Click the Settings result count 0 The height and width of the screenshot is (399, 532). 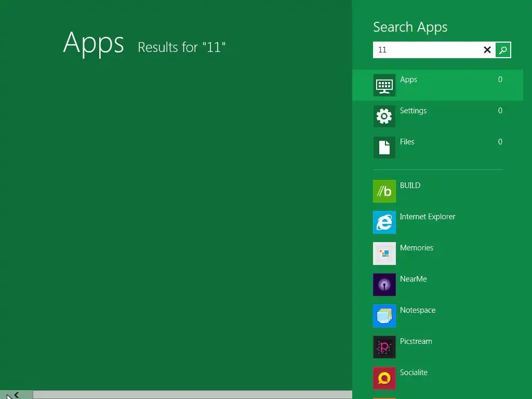[500, 111]
